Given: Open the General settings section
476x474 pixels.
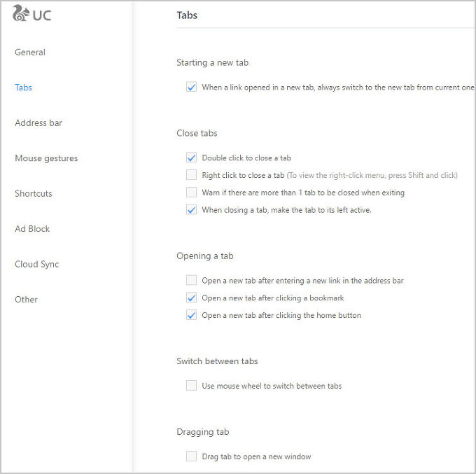Looking at the screenshot, I should pos(30,53).
